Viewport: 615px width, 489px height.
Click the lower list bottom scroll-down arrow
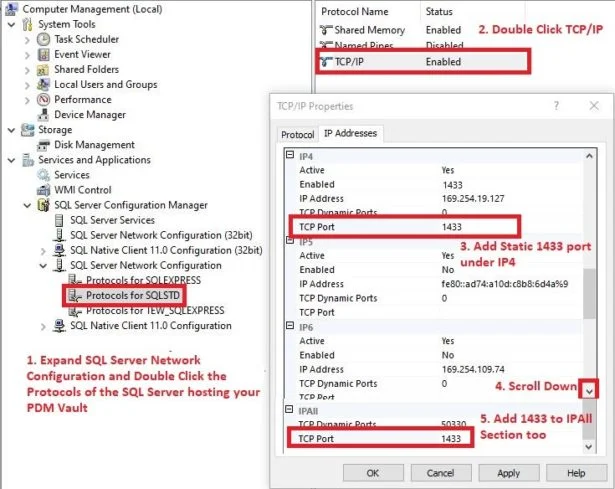click(x=588, y=447)
